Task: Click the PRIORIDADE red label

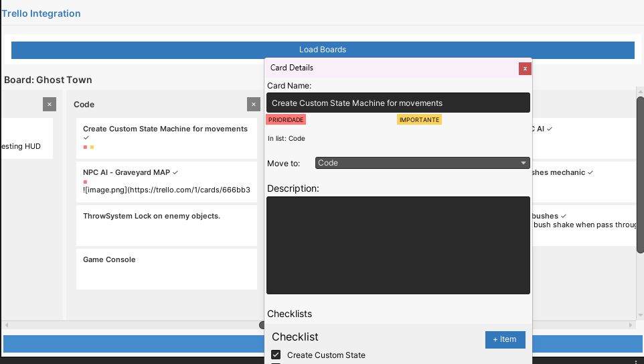Action: pos(286,120)
